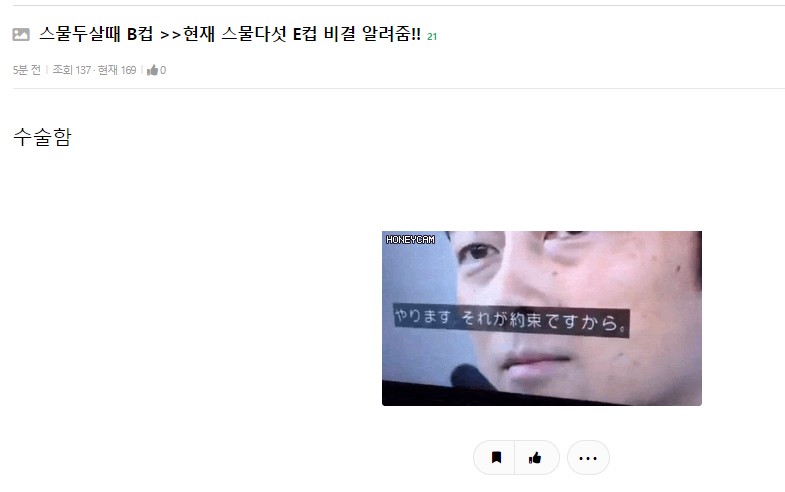This screenshot has height=492, width=785.
Task: Open the post title starting with 스물두살때
Action: click(230, 34)
